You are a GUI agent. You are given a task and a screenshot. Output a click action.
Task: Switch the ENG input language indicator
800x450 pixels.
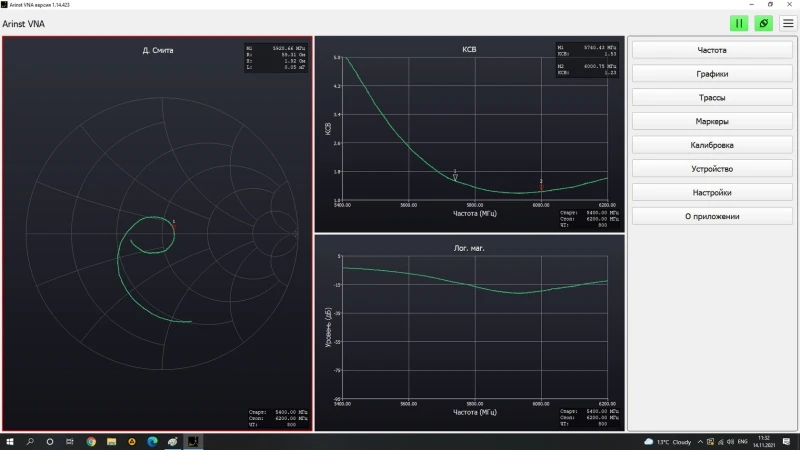tap(742, 442)
